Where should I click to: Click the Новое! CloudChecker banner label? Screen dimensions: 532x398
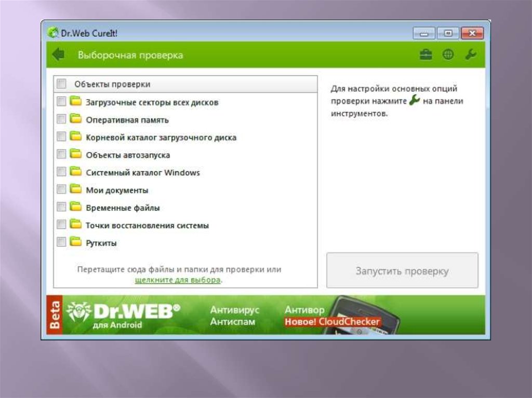332,322
